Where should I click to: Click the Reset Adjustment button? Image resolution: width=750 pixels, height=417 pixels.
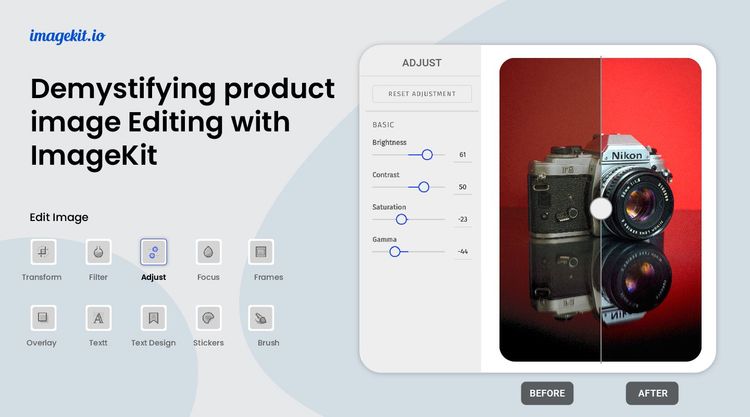point(422,94)
